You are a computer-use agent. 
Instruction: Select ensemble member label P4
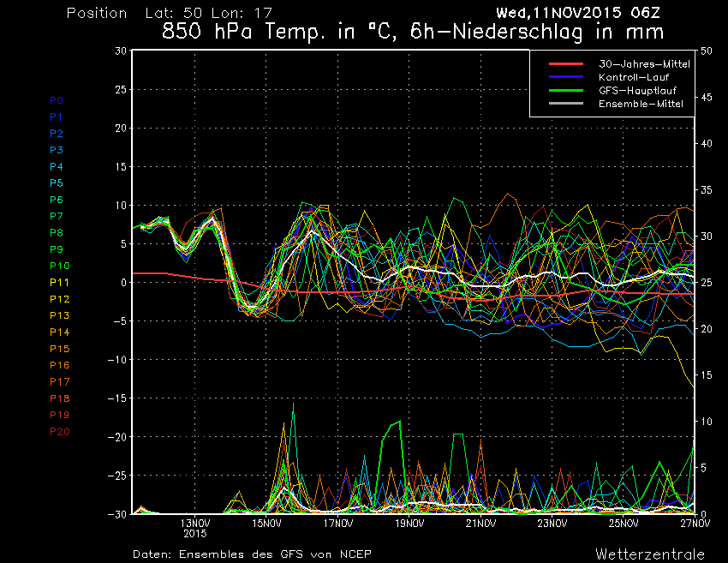pos(57,166)
